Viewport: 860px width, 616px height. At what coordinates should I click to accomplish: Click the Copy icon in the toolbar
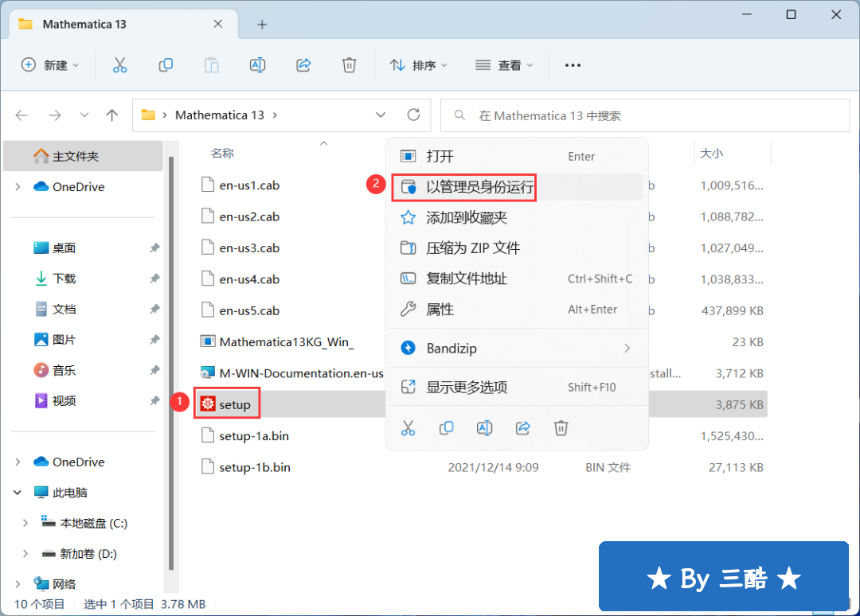166,65
